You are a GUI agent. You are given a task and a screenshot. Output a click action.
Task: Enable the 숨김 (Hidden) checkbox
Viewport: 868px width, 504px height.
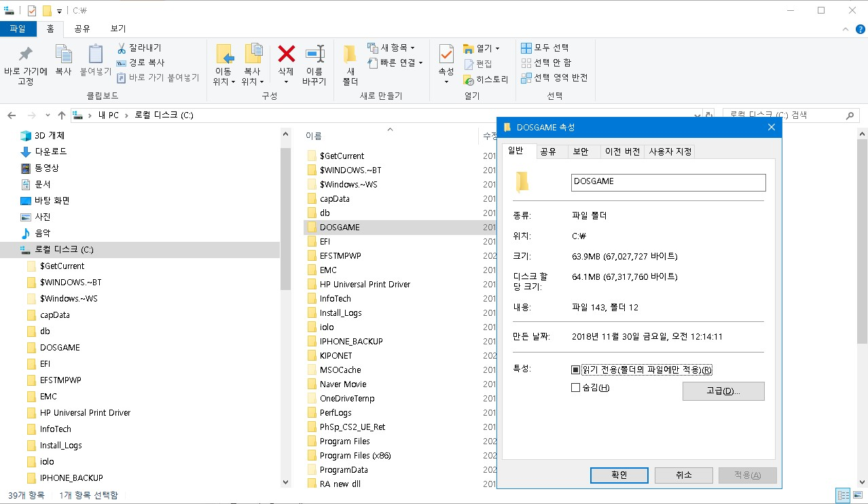(575, 389)
